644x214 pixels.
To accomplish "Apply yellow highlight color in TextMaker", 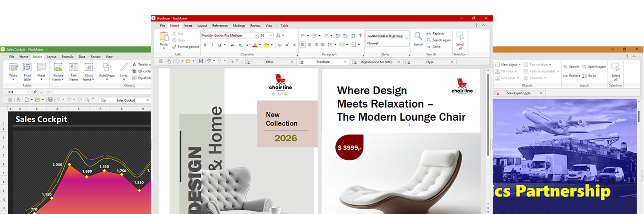I will click(267, 45).
